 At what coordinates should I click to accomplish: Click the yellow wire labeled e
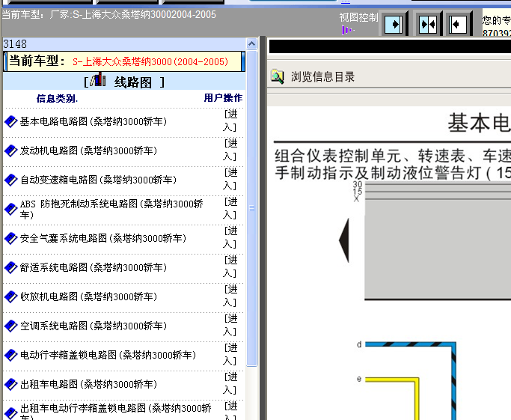point(392,380)
